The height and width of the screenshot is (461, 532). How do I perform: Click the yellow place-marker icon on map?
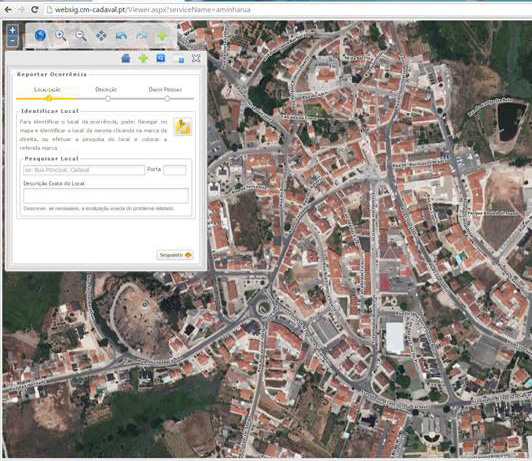pyautogui.click(x=183, y=127)
